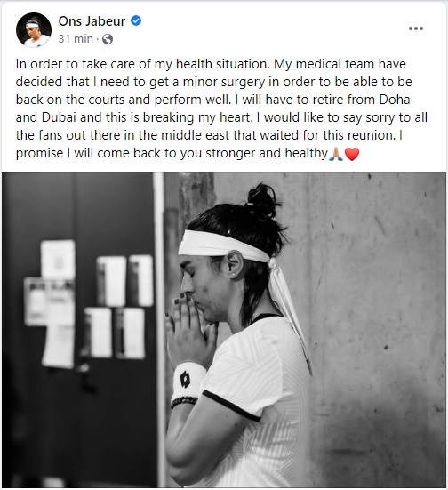
Task: Click the folded hands emoji in post
Action: 336,154
